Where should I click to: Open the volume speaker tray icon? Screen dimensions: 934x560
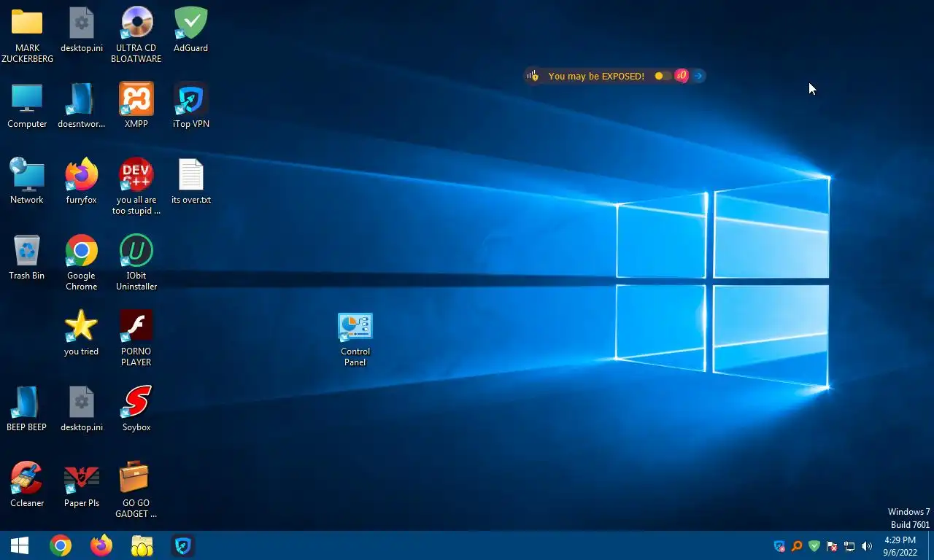point(867,546)
